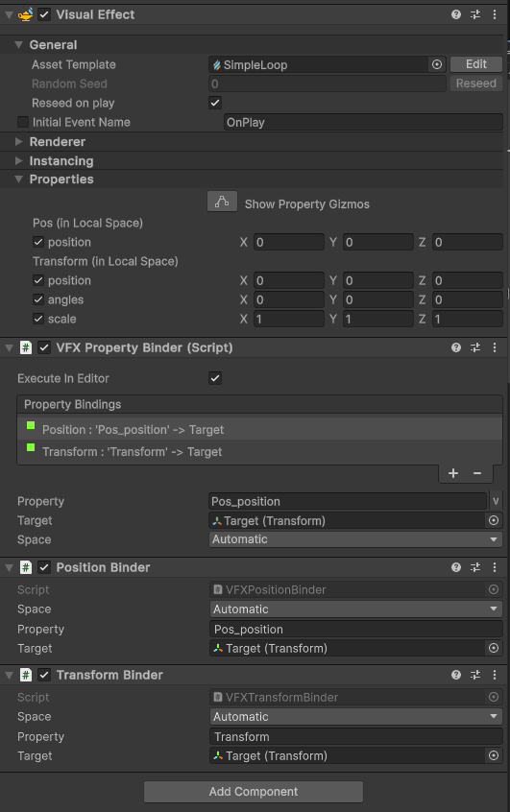Open the Visual Effect component's more options menu
This screenshot has width=510, height=812.
pyautogui.click(x=495, y=14)
